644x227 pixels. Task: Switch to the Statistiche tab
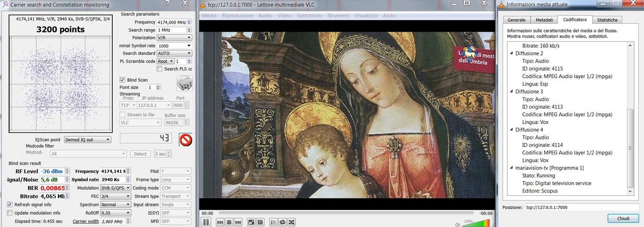[x=607, y=20]
